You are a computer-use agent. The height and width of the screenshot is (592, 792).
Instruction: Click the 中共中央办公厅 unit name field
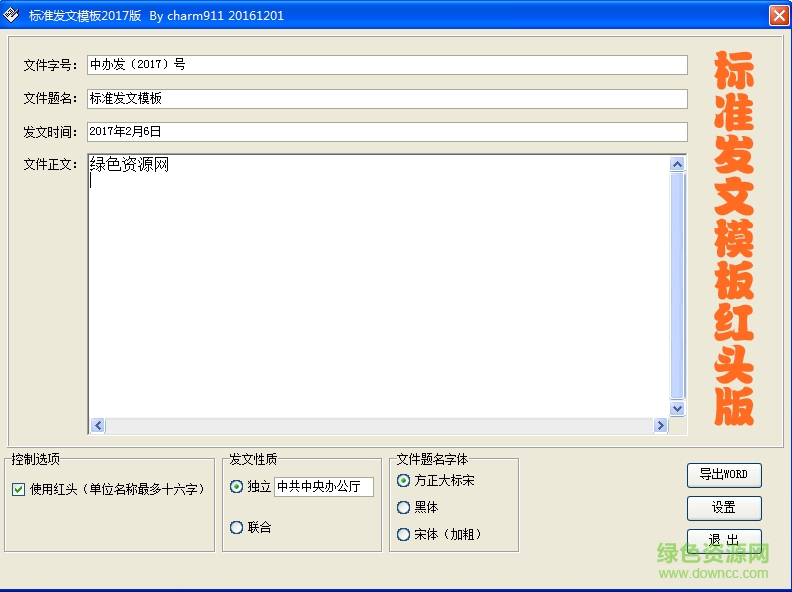coord(324,486)
